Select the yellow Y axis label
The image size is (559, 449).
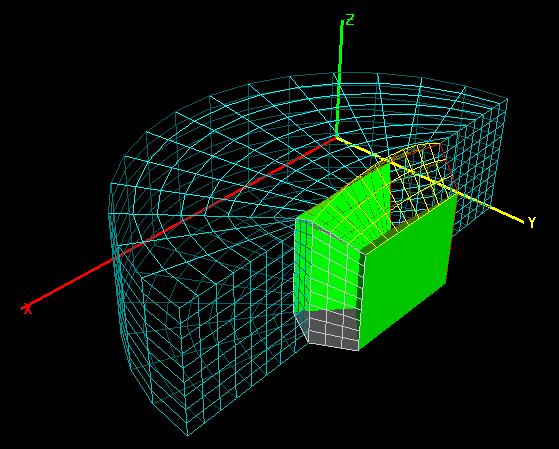(x=532, y=223)
